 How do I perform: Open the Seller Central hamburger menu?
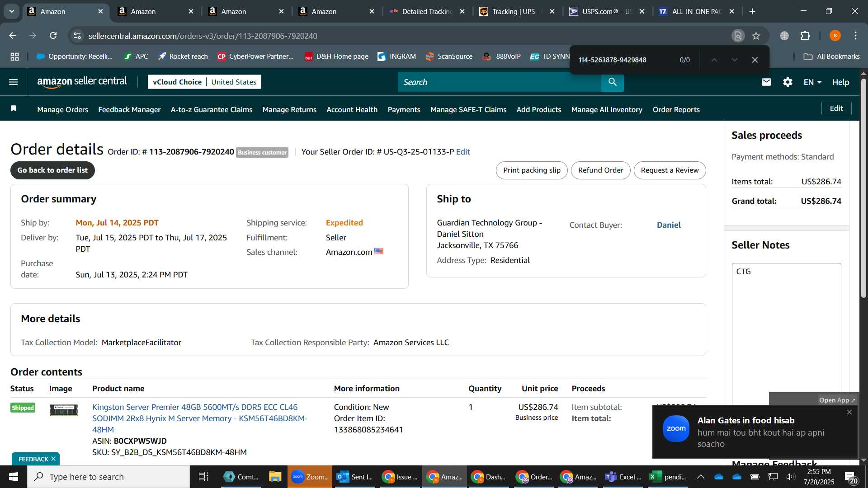pyautogui.click(x=14, y=82)
